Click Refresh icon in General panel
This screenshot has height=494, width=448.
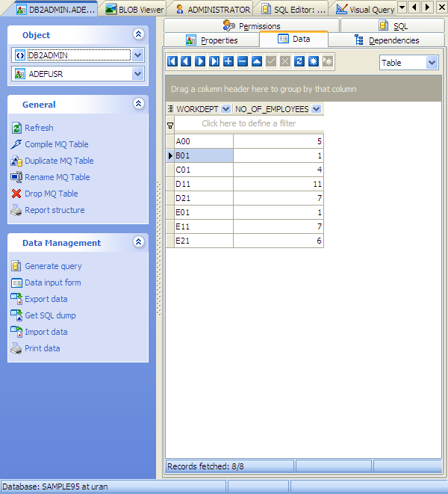pyautogui.click(x=16, y=128)
